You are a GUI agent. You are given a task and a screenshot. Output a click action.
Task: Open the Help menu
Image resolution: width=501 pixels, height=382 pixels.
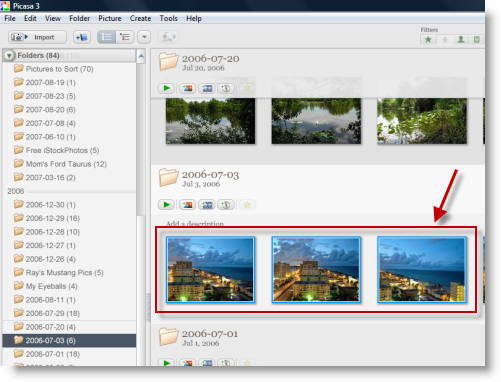(x=194, y=18)
